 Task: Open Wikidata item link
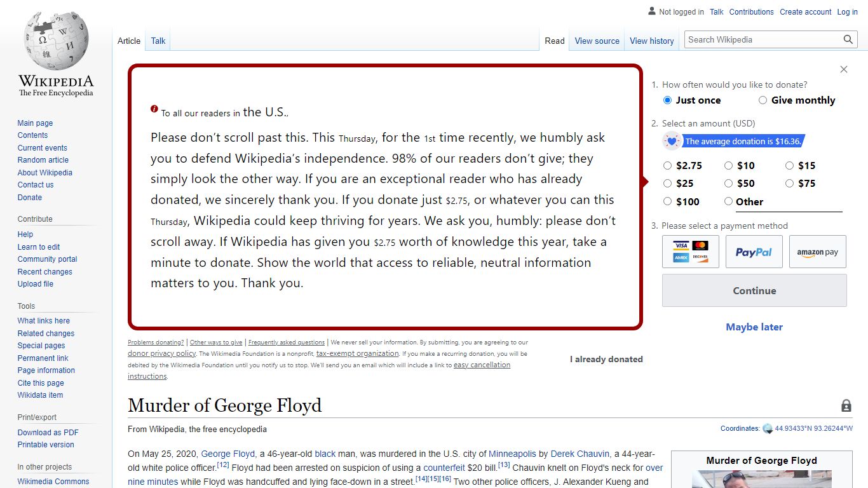point(40,395)
